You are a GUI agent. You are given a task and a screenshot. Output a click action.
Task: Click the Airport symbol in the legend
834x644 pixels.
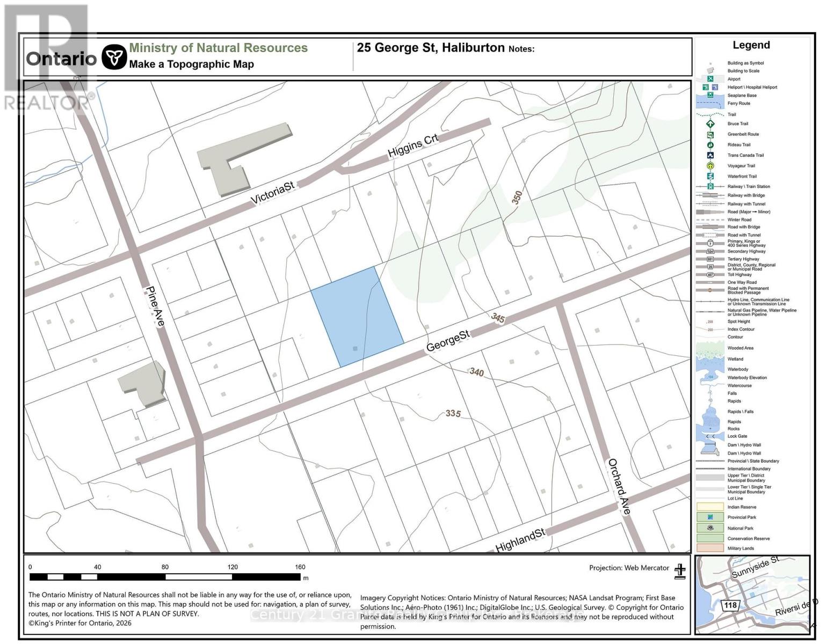pos(710,79)
